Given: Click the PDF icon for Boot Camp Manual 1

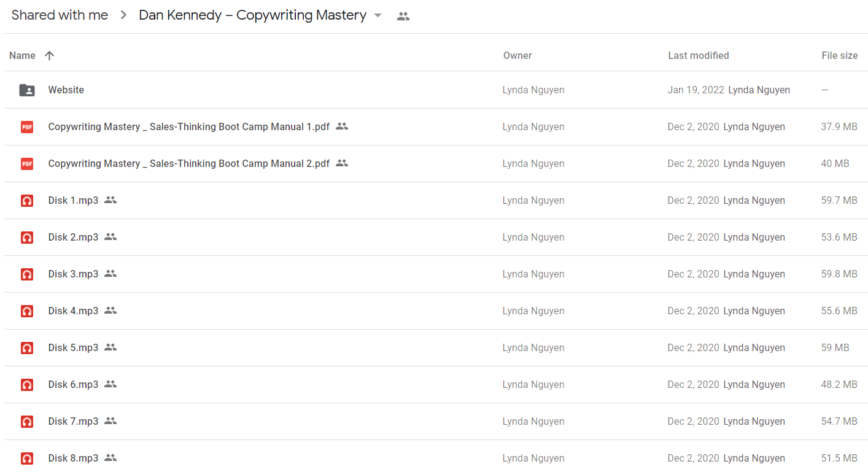Looking at the screenshot, I should 27,127.
